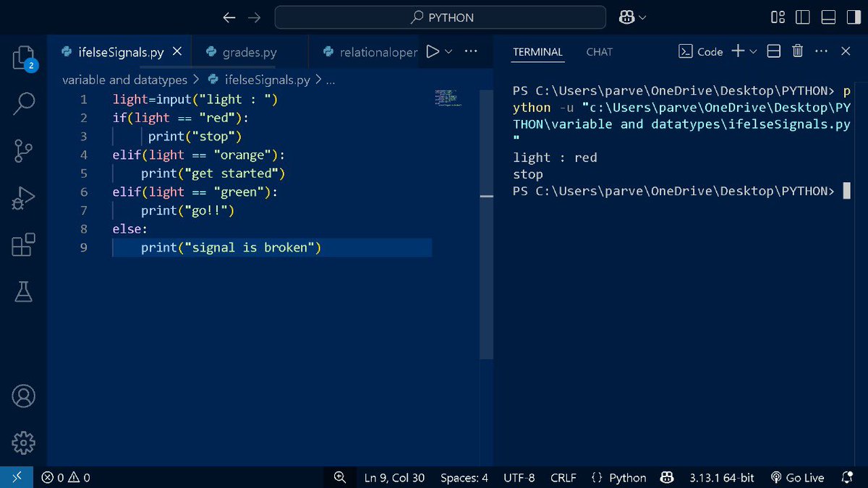The height and width of the screenshot is (488, 868).
Task: Switch to the CHAT panel tab
Action: (599, 52)
